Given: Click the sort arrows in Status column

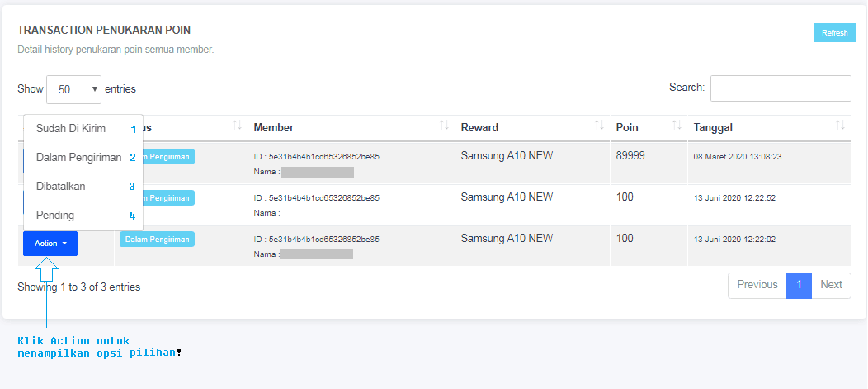Looking at the screenshot, I should (x=238, y=126).
